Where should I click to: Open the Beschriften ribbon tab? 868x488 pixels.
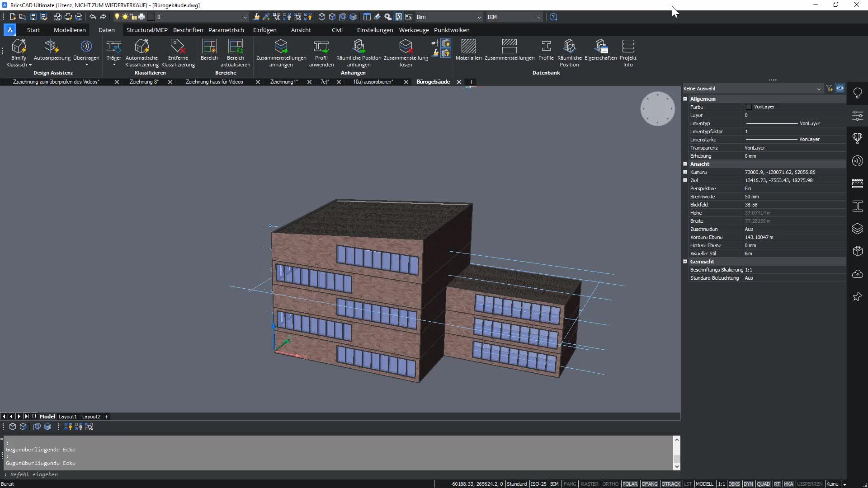[188, 30]
